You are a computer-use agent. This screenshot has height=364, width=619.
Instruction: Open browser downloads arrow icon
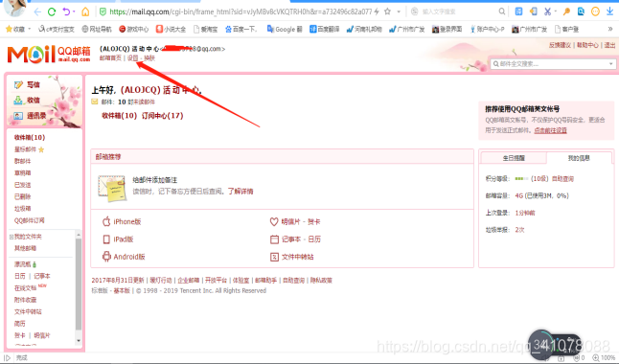(x=610, y=11)
